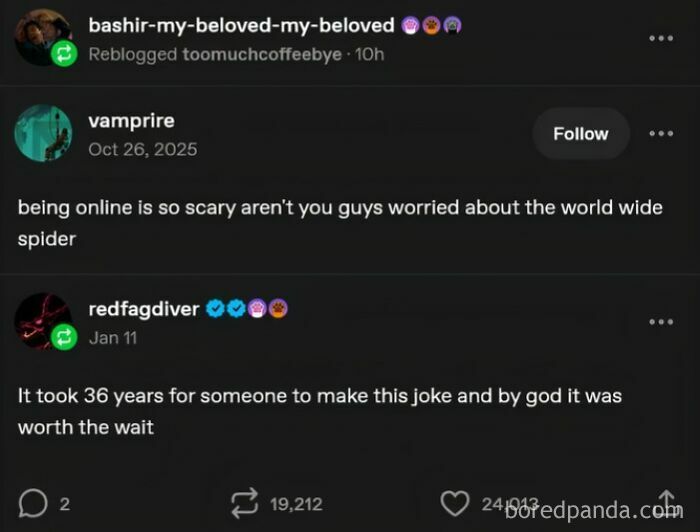
Task: Open three-dot menu for redfagdiver's post
Action: click(x=661, y=321)
